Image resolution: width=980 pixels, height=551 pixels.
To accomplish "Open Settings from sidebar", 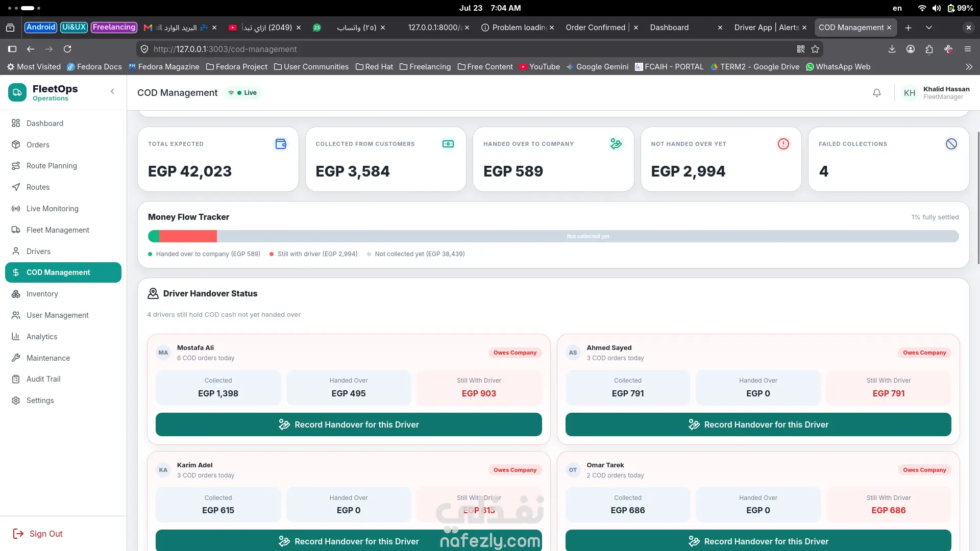I will pos(63,400).
